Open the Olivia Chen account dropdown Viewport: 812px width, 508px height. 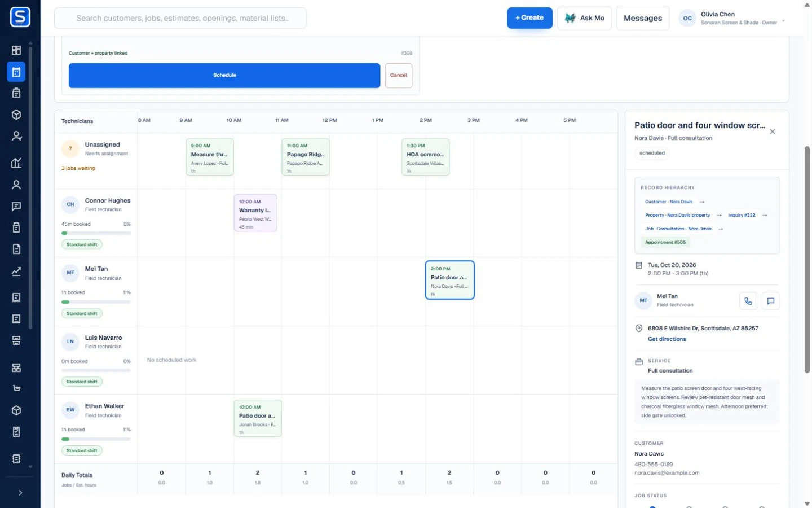click(732, 18)
